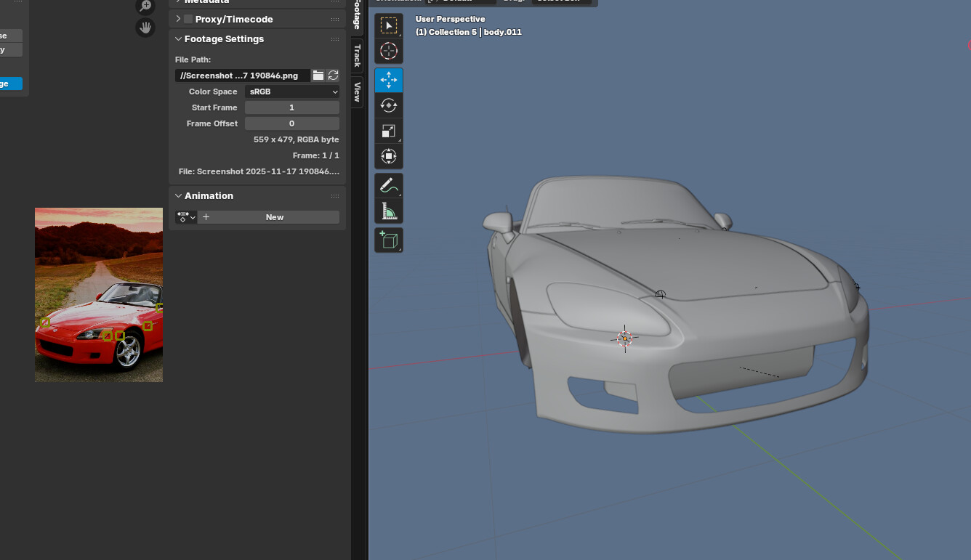The width and height of the screenshot is (971, 560).
Task: Activate the Annotate pencil tool
Action: click(x=389, y=186)
